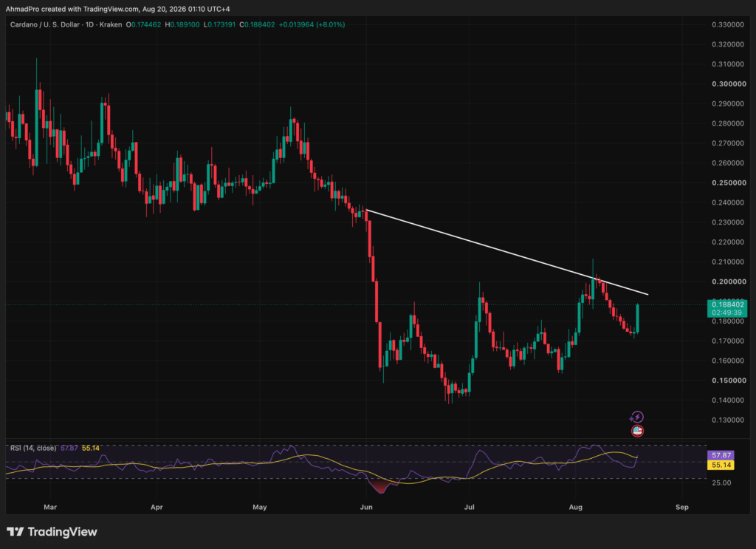Click the yellow 55.14 tag on RSI axis
This screenshot has height=549, width=756.
[721, 465]
